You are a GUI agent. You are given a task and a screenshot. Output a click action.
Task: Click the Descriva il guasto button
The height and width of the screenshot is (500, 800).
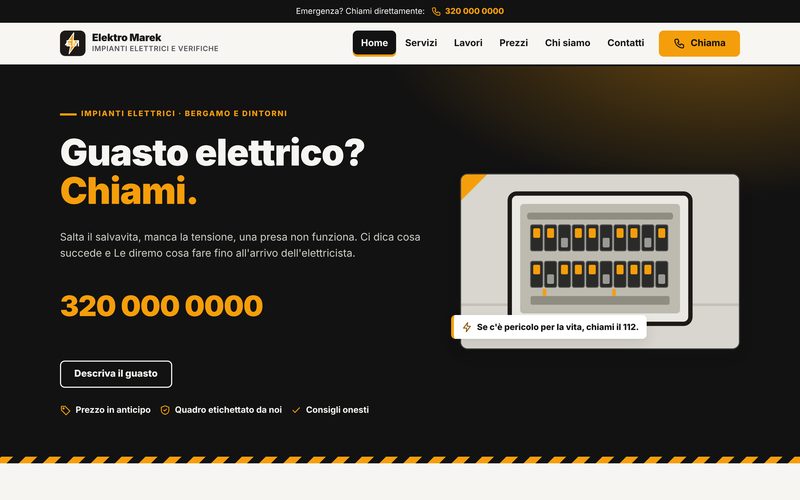(x=116, y=374)
